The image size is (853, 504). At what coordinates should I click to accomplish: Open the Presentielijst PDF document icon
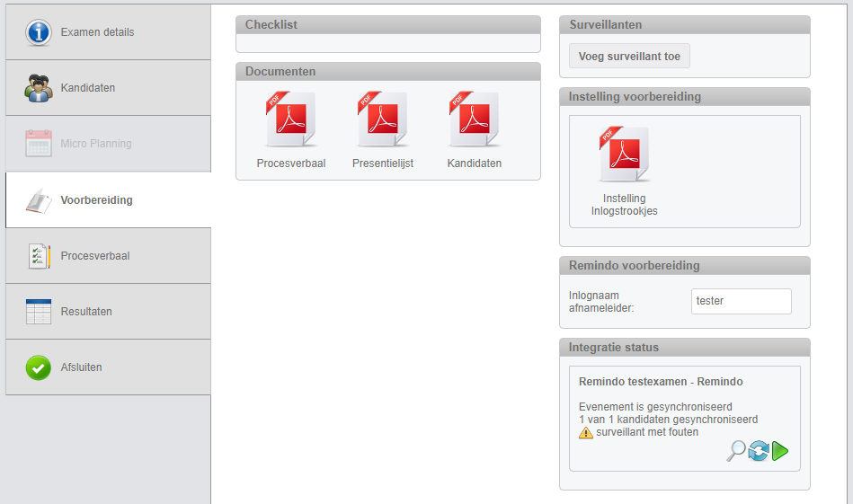(382, 119)
